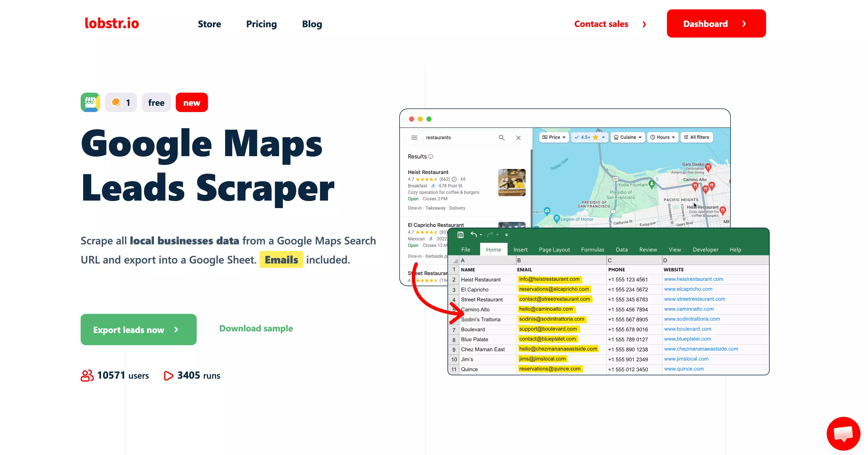Select the free tag badge
Viewport: 868px width, 455px height.
(x=156, y=102)
